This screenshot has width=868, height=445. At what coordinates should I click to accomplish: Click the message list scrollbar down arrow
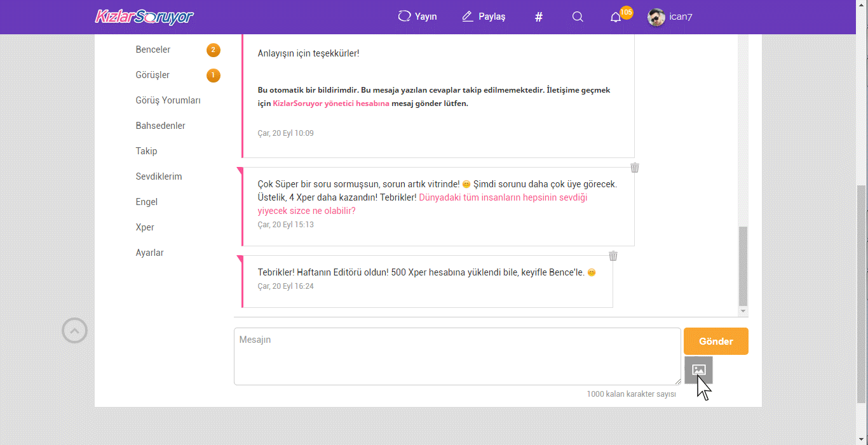tap(743, 312)
